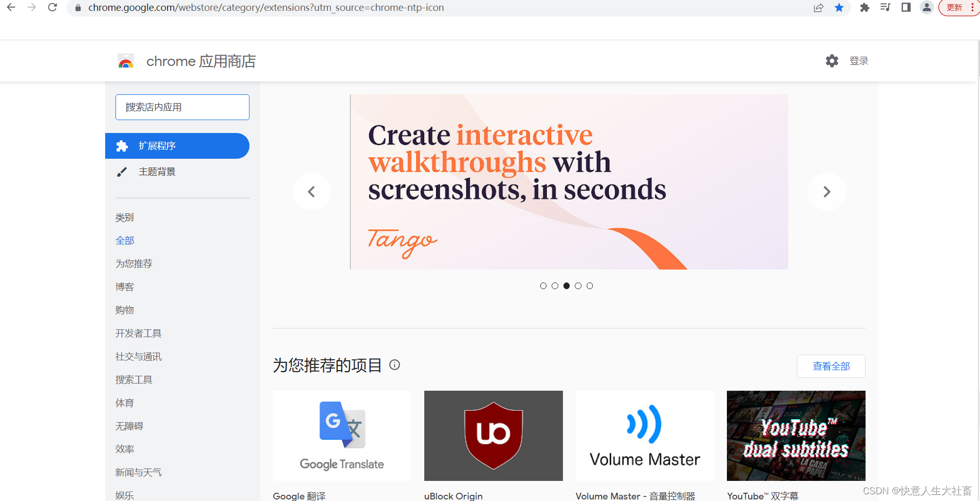Choose the 为您推荐 category
980x501 pixels.
click(134, 264)
